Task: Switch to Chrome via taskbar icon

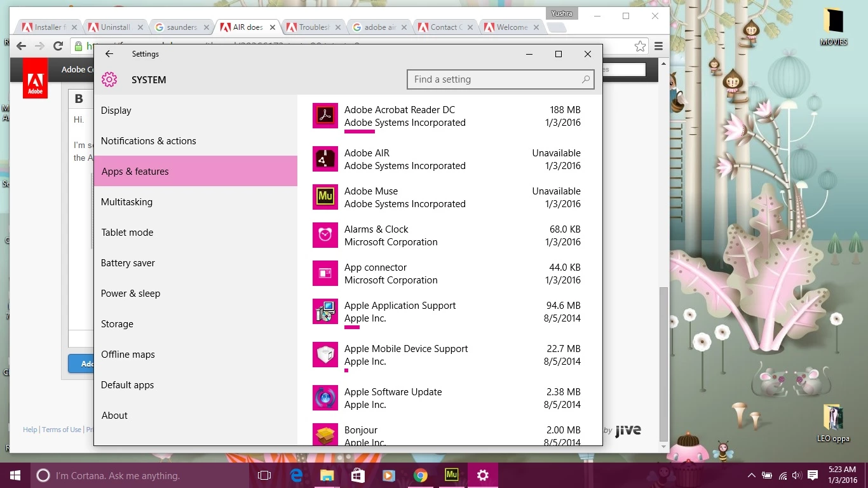Action: pos(420,475)
